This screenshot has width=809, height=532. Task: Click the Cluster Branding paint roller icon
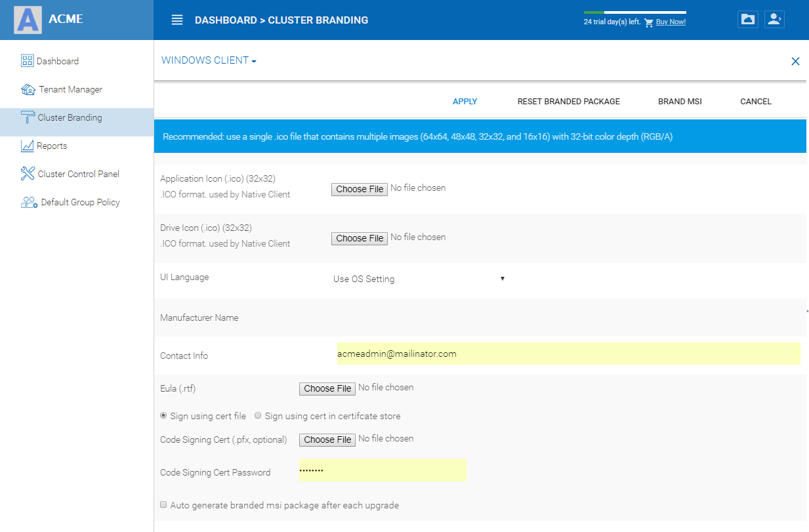click(x=28, y=117)
